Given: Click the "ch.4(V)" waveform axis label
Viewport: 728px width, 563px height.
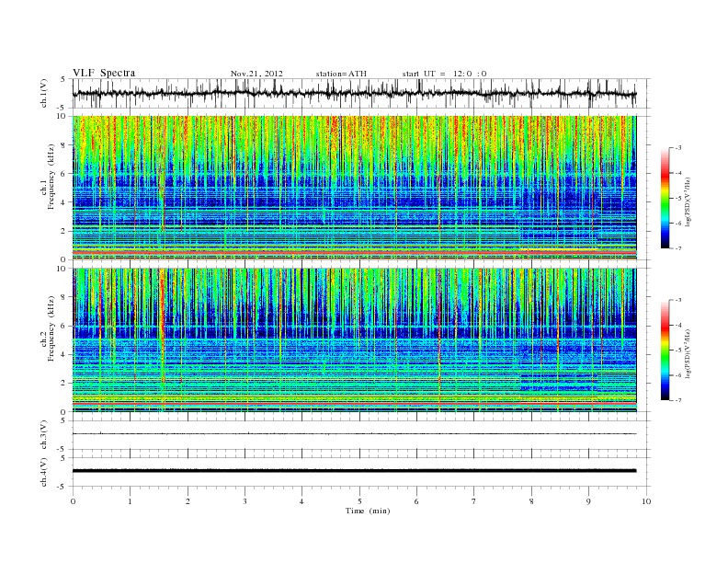Looking at the screenshot, I should (44, 472).
